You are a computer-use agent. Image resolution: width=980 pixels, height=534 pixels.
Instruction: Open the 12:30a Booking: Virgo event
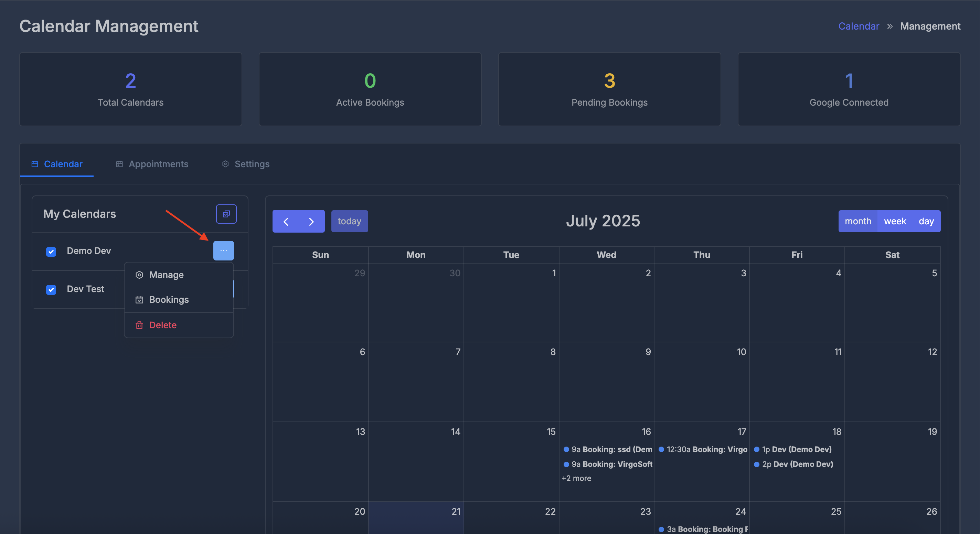coord(703,449)
